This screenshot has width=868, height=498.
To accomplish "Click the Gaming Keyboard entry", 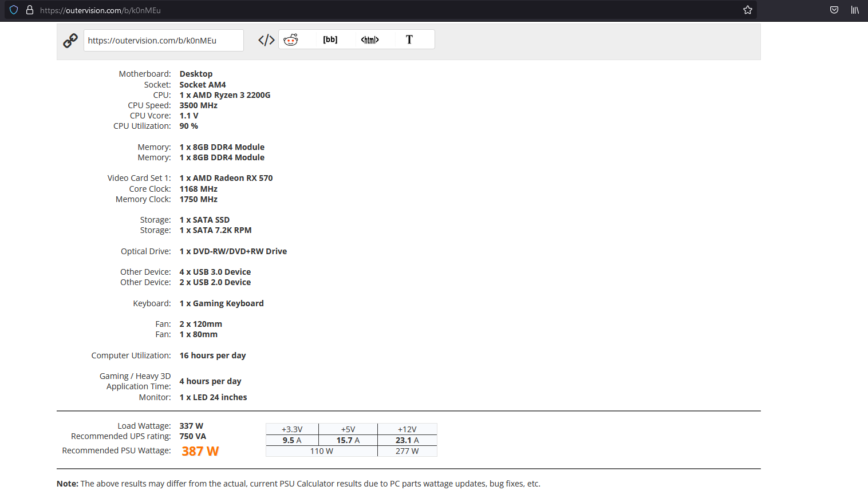I will point(222,303).
